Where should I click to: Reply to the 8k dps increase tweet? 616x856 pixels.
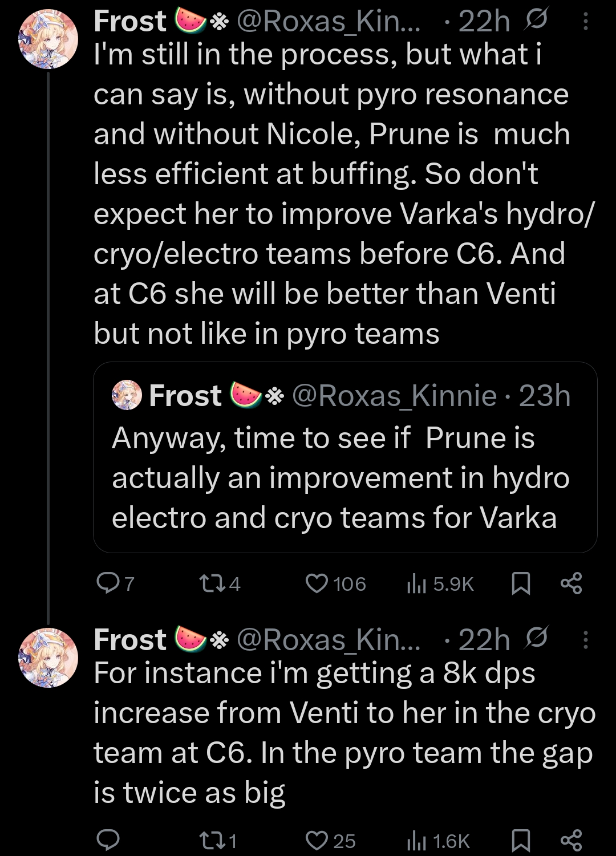pos(107,840)
